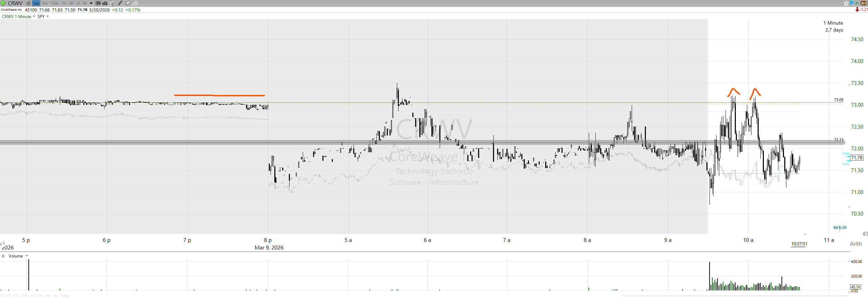Expand the SPY comparison dropdown
This screenshot has width=868, height=298.
tap(47, 16)
